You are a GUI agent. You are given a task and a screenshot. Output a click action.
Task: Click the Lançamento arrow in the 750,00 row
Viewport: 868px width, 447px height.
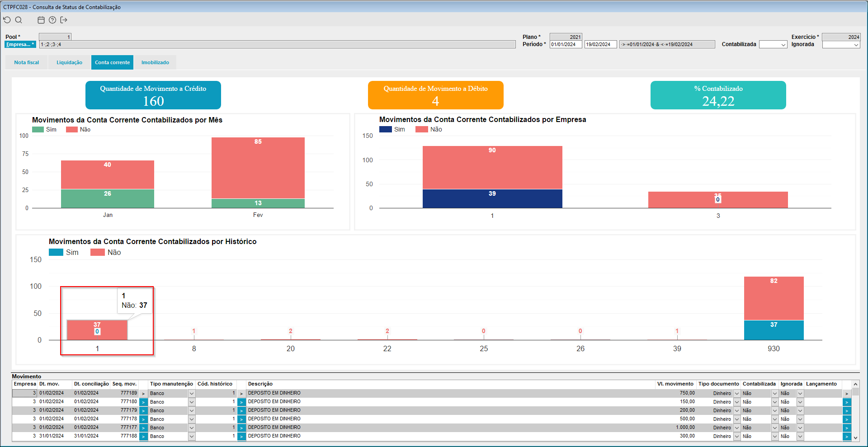[847, 394]
